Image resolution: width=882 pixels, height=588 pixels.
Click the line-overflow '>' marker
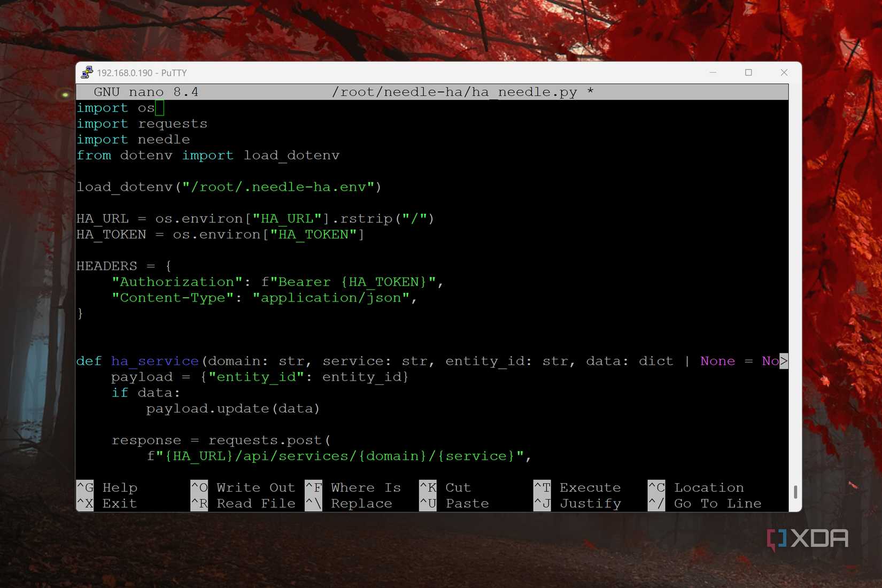point(784,361)
